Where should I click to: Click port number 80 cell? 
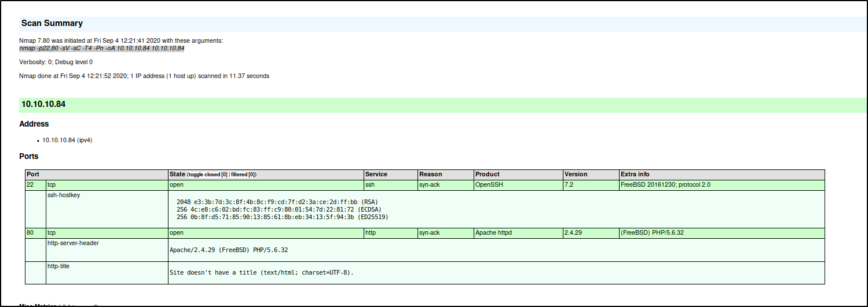point(36,233)
